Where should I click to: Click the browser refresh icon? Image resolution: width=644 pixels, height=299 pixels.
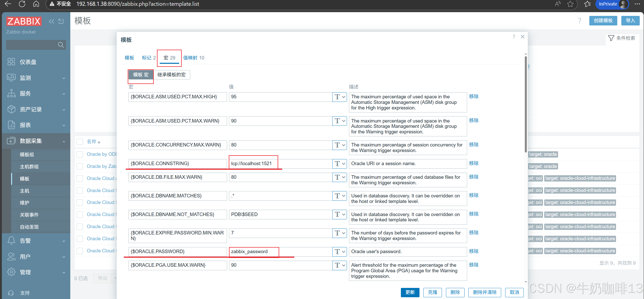pyautogui.click(x=22, y=4)
